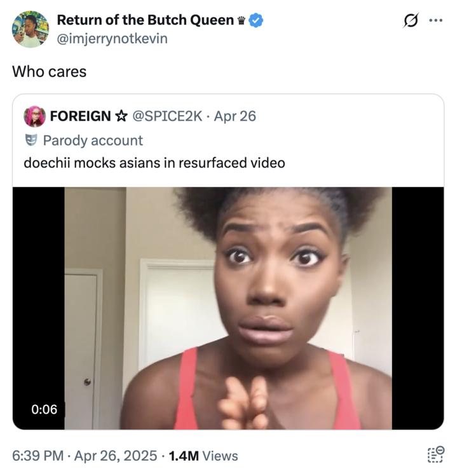The height and width of the screenshot is (476, 455).
Task: Click the FOREIGN account's pink avatar
Action: click(x=34, y=116)
